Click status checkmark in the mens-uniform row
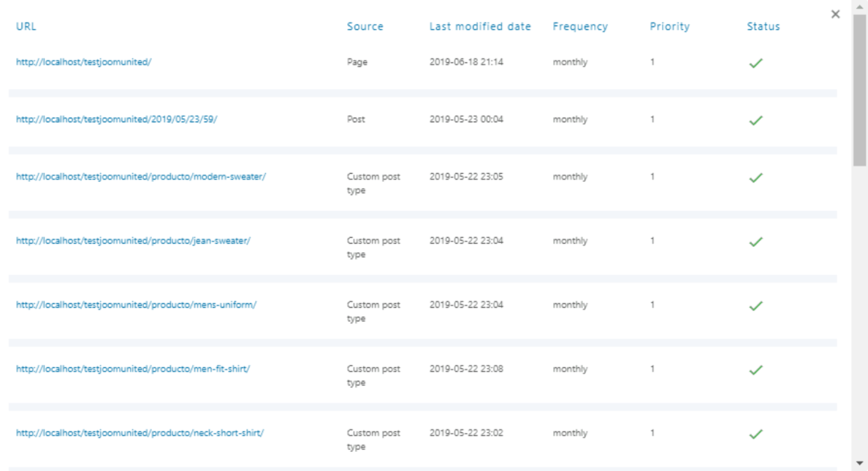The image size is (868, 471). (x=755, y=306)
